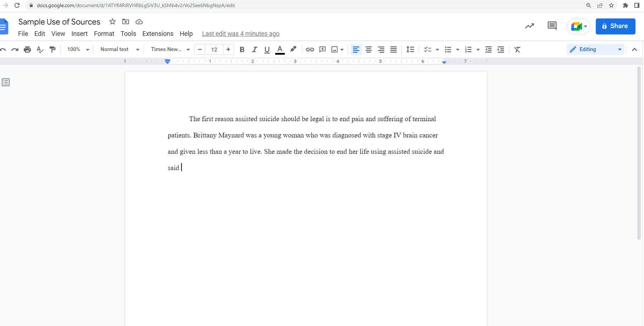Choose a text color from the toolbar
Viewport: 644px width, 326px height.
click(x=279, y=49)
